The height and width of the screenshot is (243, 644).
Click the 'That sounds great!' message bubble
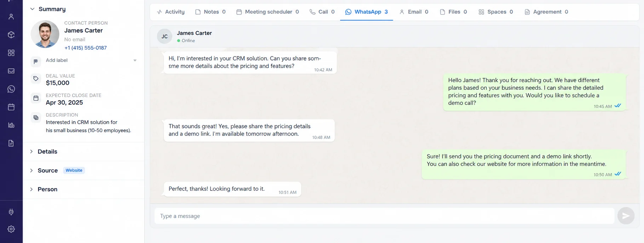[x=249, y=130]
